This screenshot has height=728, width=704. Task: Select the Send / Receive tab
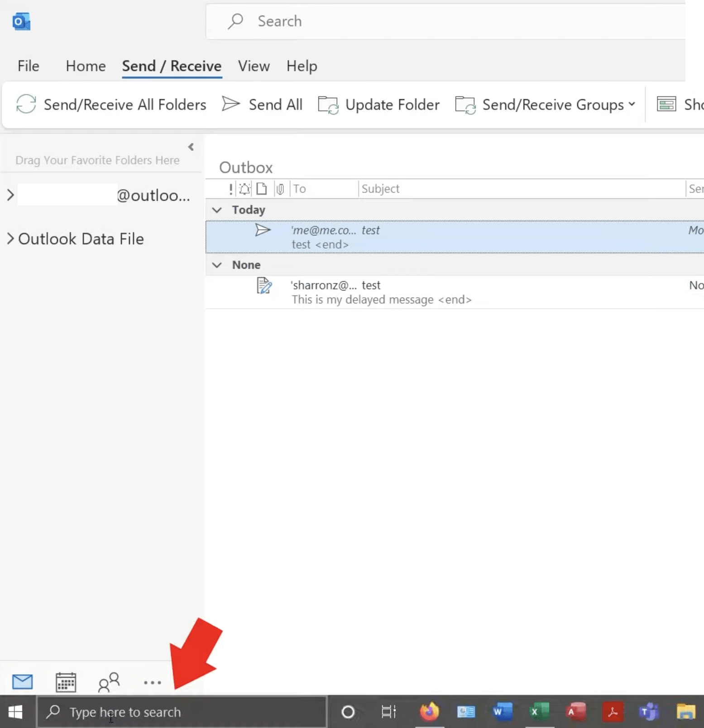point(172,66)
